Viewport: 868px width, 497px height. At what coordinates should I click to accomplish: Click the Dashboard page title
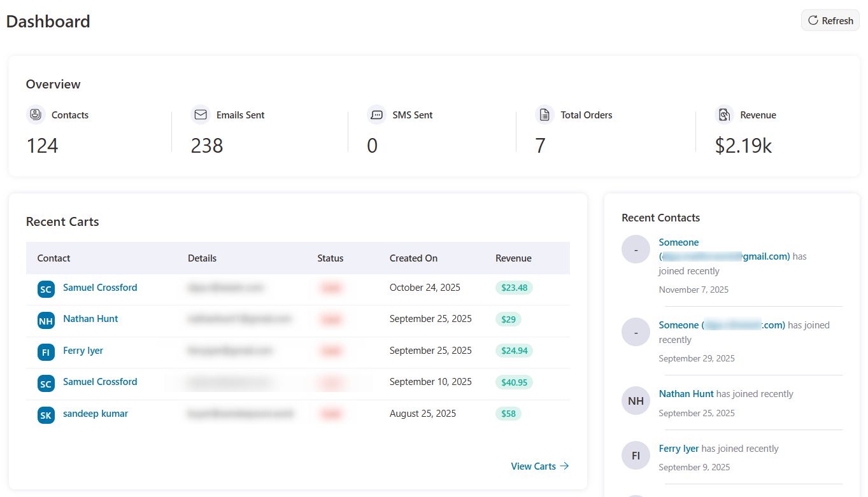click(48, 21)
